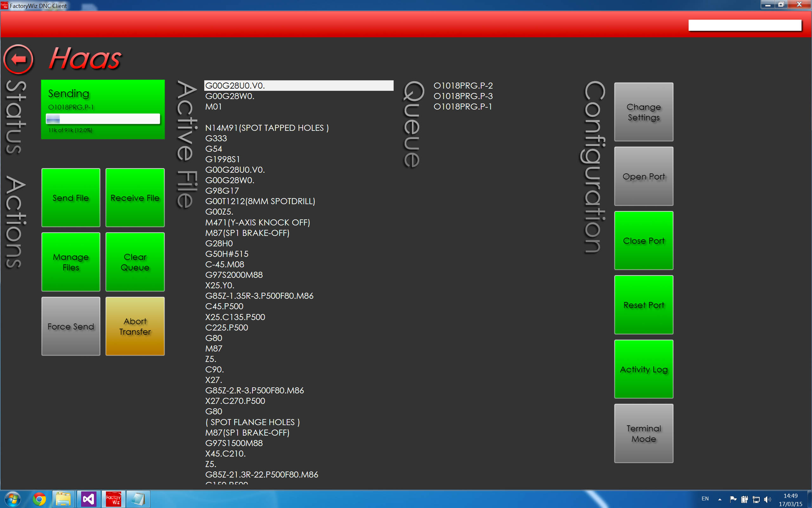Click the Close Port button
The width and height of the screenshot is (812, 508).
(x=644, y=241)
